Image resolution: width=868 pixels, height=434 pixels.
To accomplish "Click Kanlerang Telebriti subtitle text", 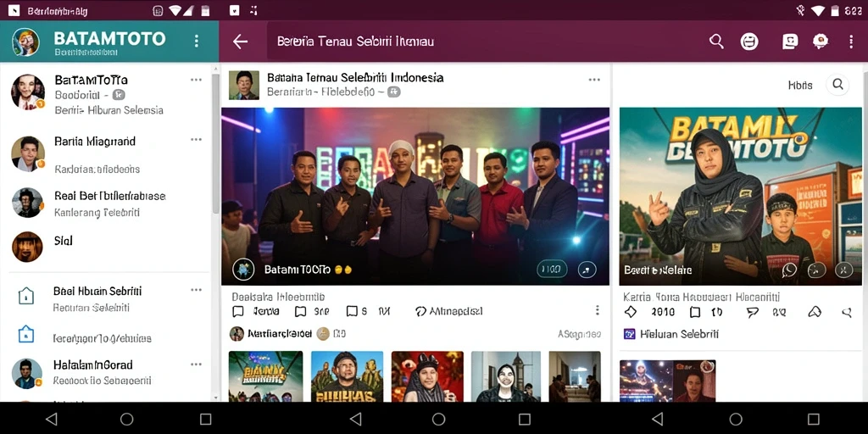I will (x=97, y=212).
